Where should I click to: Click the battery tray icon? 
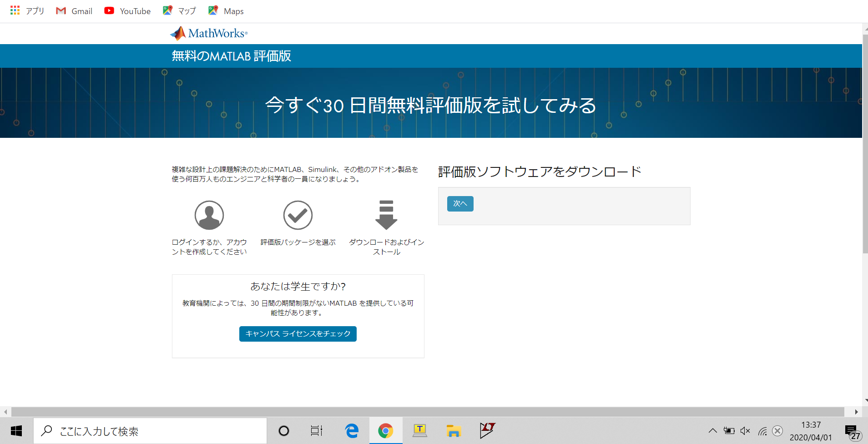point(729,431)
